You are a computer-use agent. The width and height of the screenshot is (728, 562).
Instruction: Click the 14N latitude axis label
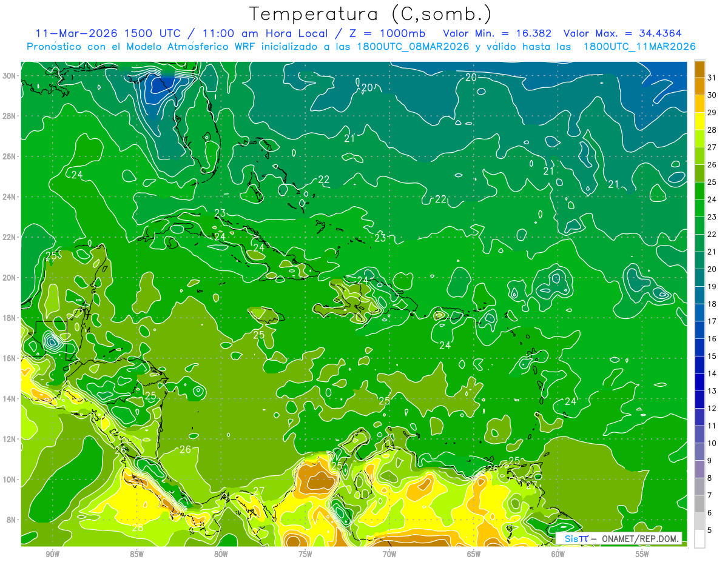tap(8, 399)
